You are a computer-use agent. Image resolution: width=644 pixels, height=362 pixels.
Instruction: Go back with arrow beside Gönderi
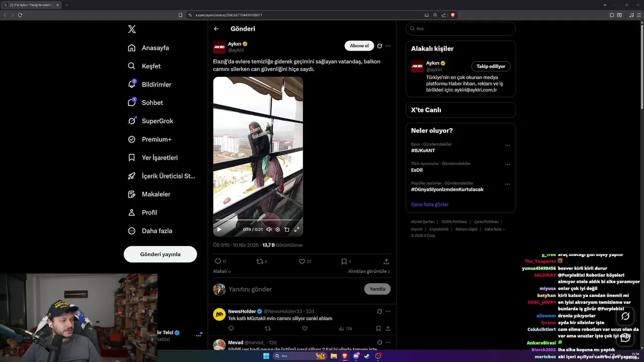coord(216,29)
